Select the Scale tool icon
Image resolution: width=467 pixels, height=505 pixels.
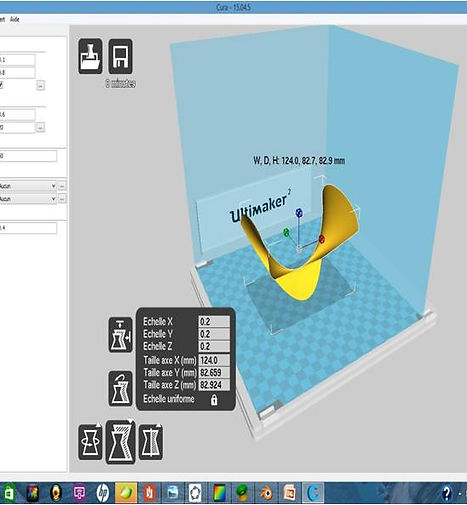[121, 442]
